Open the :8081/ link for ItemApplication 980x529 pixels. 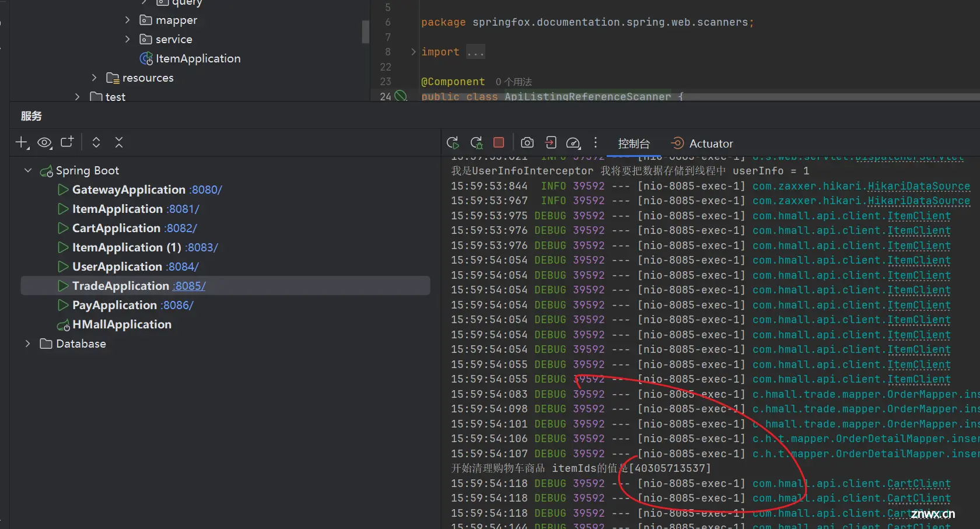click(x=183, y=209)
